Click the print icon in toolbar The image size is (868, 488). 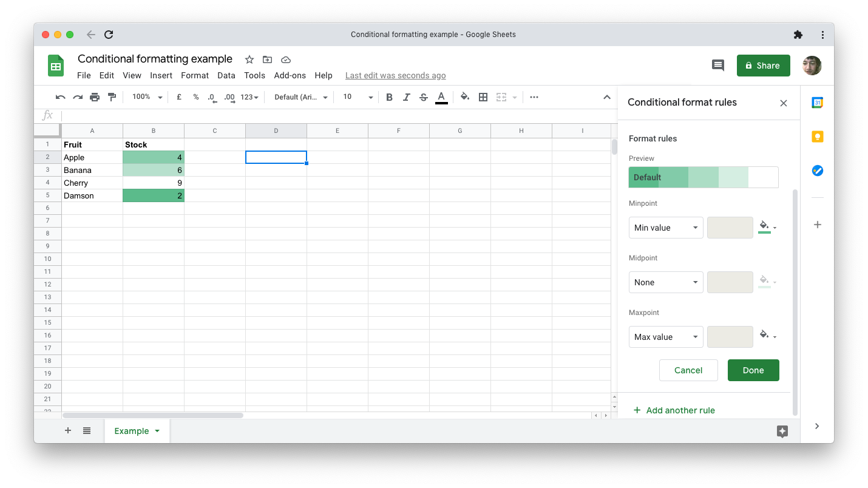(x=95, y=97)
